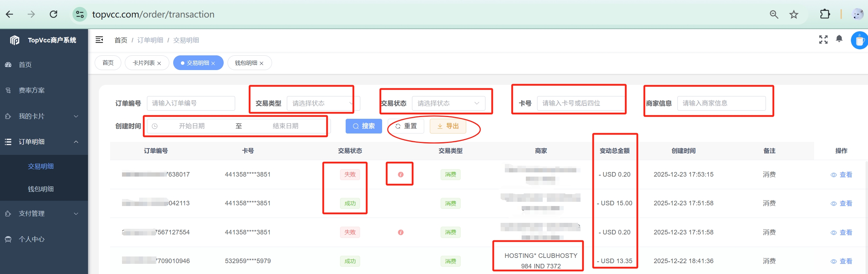Close the 钱包明细 tab
This screenshot has height=274, width=868.
point(262,63)
